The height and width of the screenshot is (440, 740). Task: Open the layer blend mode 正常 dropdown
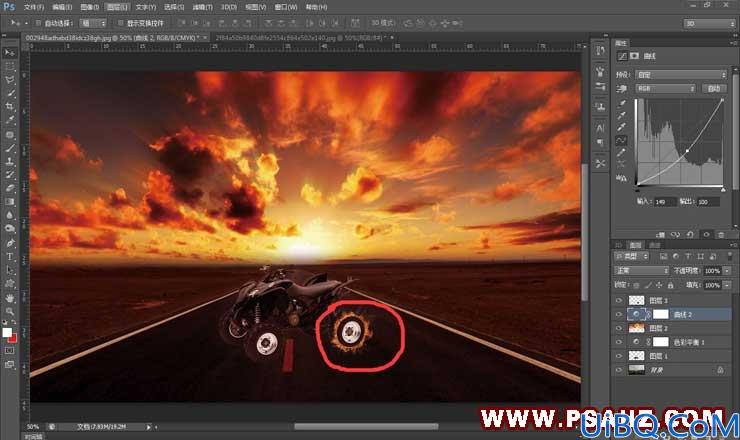coord(642,271)
